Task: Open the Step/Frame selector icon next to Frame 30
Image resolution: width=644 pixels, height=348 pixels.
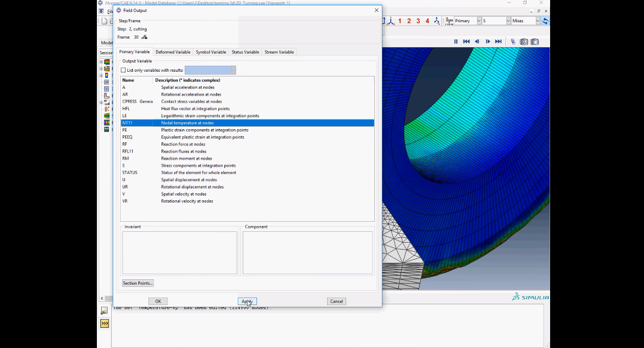Action: [x=144, y=38]
